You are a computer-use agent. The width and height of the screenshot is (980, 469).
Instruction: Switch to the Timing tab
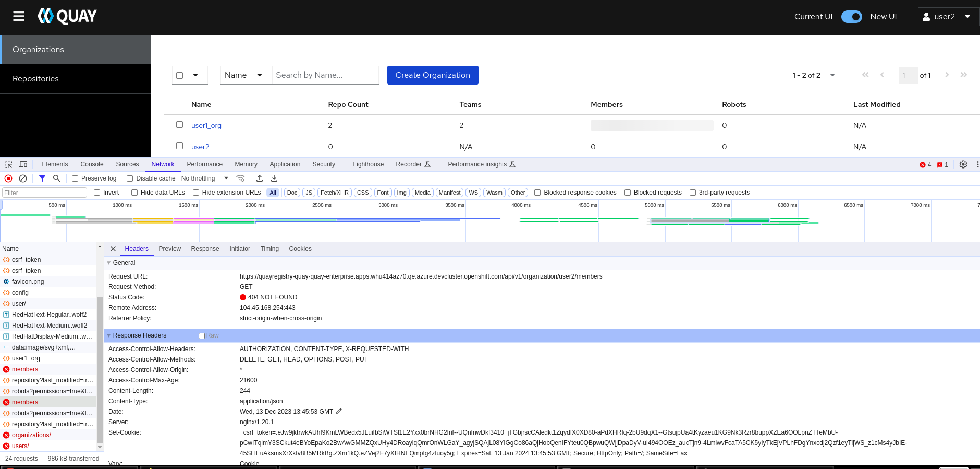tap(269, 249)
